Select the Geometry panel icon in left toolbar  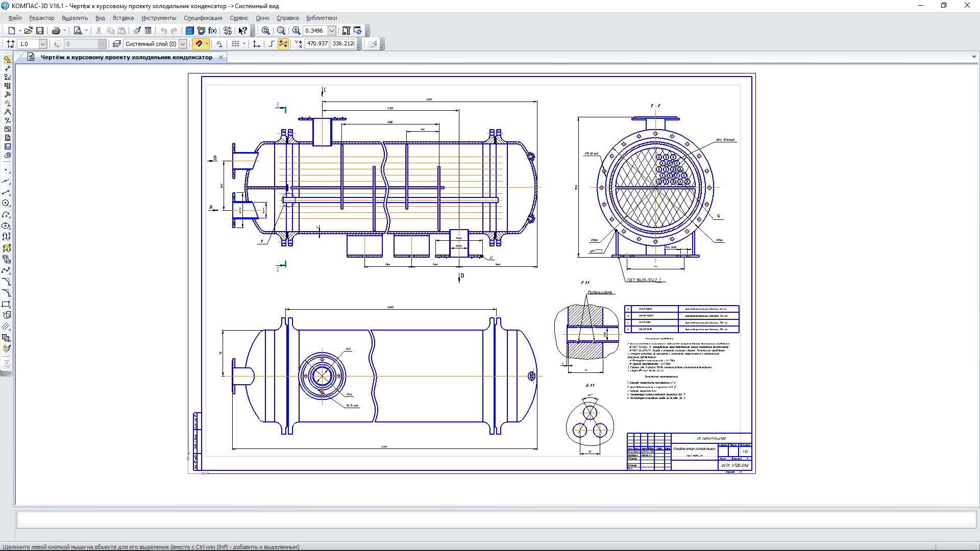(x=7, y=60)
